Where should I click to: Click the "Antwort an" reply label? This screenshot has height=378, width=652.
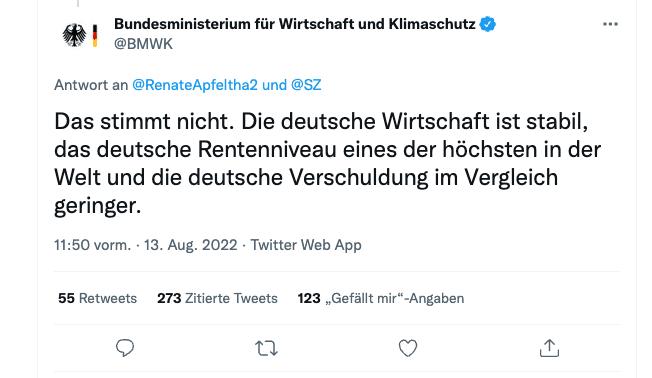click(x=91, y=85)
